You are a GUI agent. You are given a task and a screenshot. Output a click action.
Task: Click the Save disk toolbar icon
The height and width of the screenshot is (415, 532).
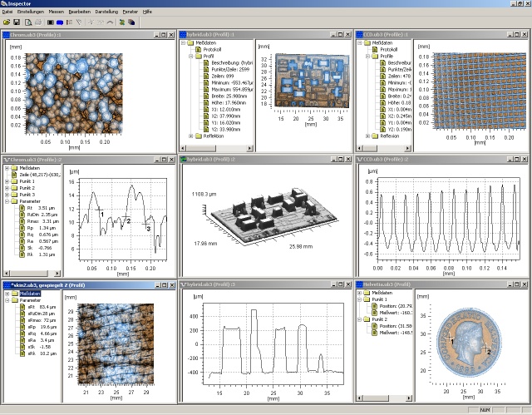(17, 22)
